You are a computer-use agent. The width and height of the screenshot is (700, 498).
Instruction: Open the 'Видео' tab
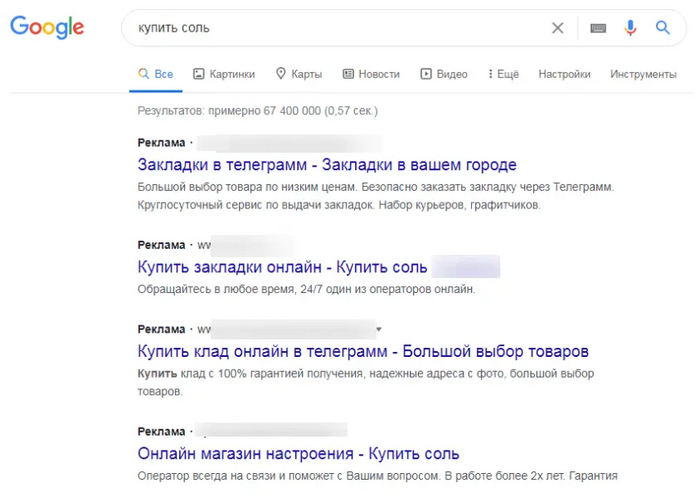tap(444, 74)
